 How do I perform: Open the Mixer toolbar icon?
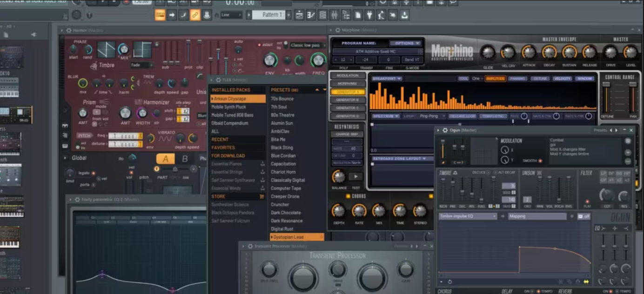pos(334,15)
